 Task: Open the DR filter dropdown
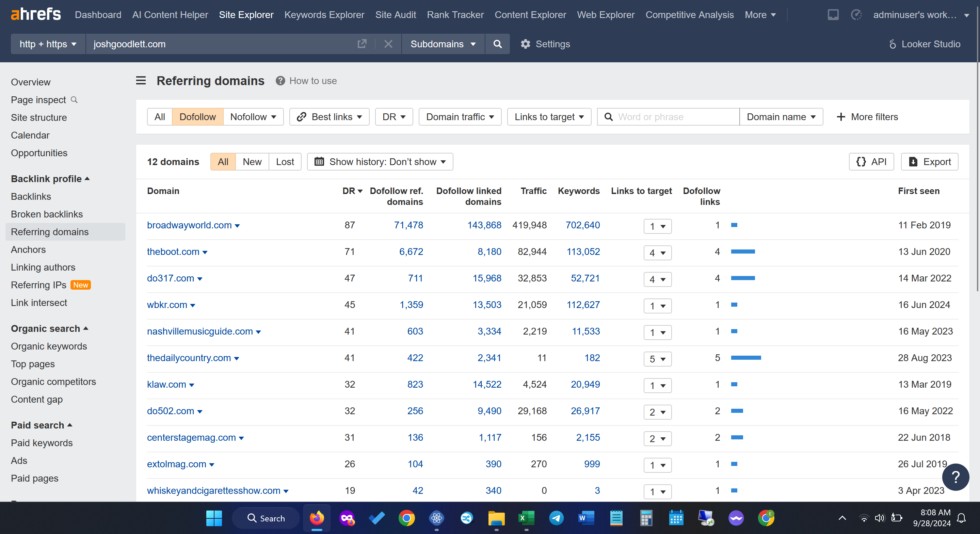click(394, 117)
